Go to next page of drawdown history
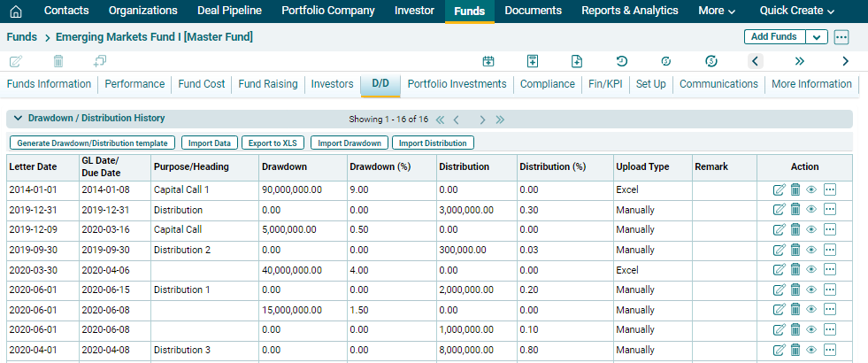868x363 pixels. click(x=482, y=120)
